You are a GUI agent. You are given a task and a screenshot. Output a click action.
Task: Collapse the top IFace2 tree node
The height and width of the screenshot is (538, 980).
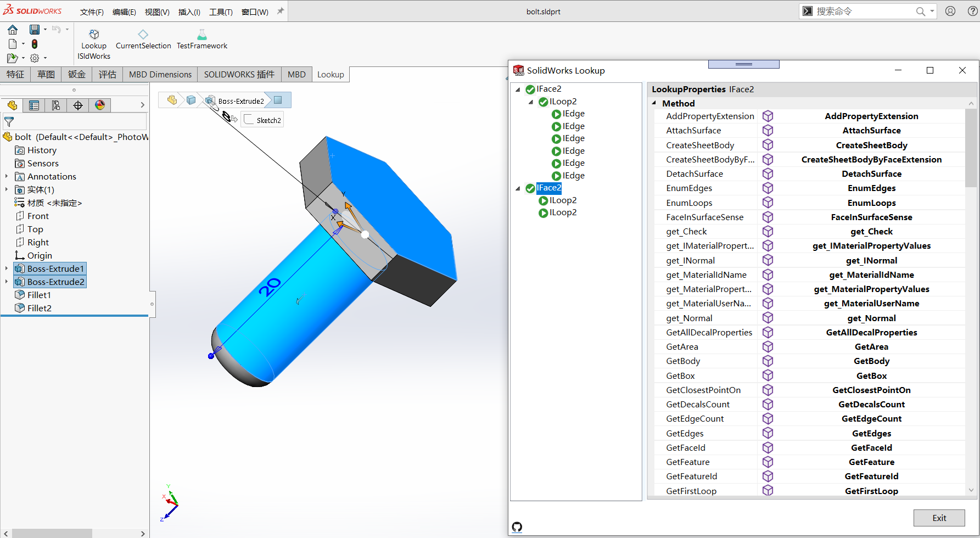(518, 89)
